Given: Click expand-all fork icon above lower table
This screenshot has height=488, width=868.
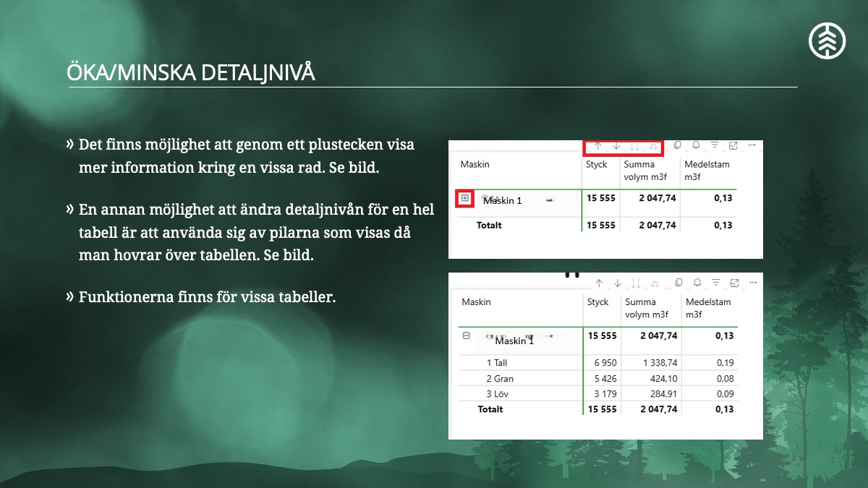Looking at the screenshot, I should click(655, 283).
